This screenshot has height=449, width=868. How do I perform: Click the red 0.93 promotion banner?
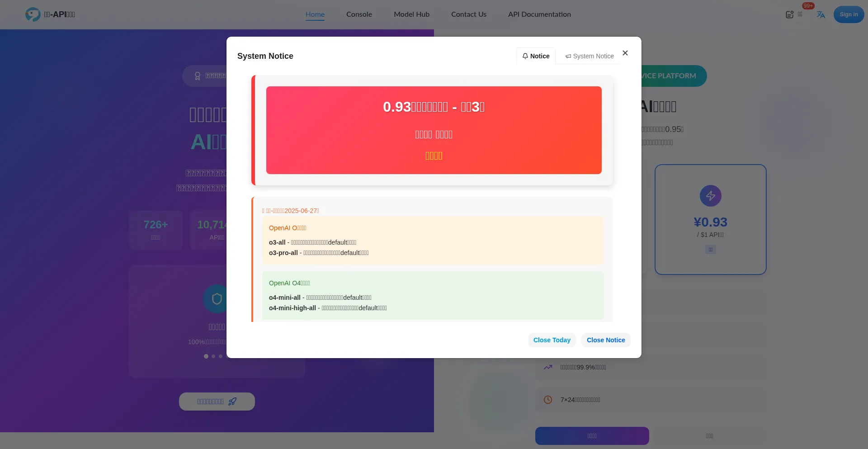[x=434, y=130]
